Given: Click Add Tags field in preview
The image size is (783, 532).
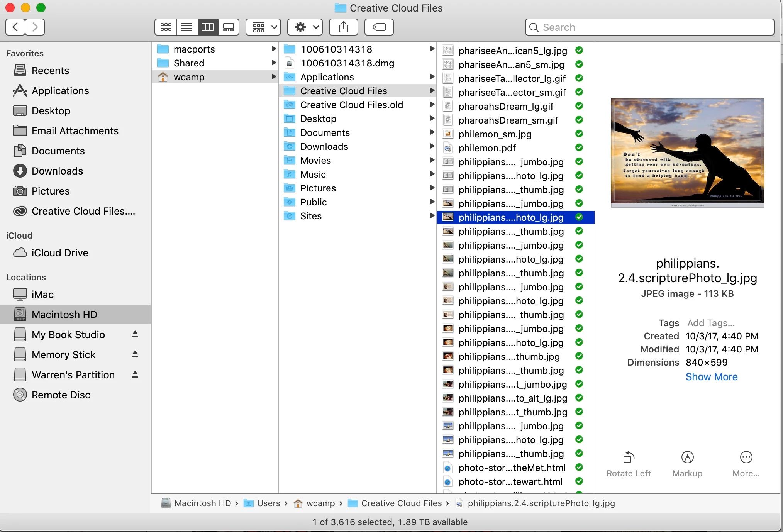Looking at the screenshot, I should (x=711, y=323).
